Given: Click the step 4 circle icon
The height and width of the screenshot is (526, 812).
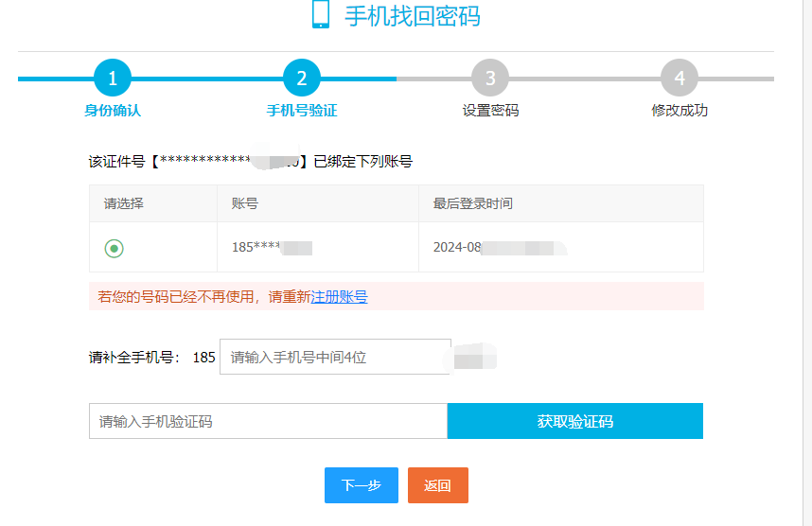Looking at the screenshot, I should point(680,78).
